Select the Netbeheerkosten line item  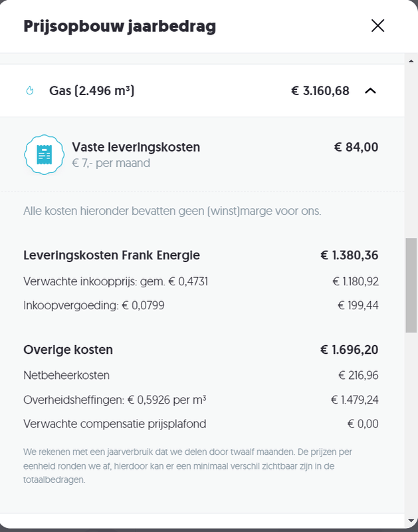(x=66, y=376)
